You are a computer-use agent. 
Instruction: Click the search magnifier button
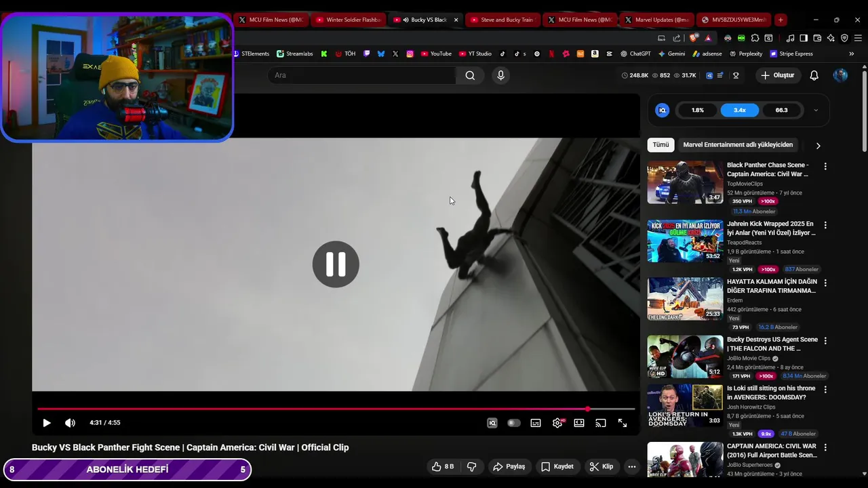click(470, 75)
